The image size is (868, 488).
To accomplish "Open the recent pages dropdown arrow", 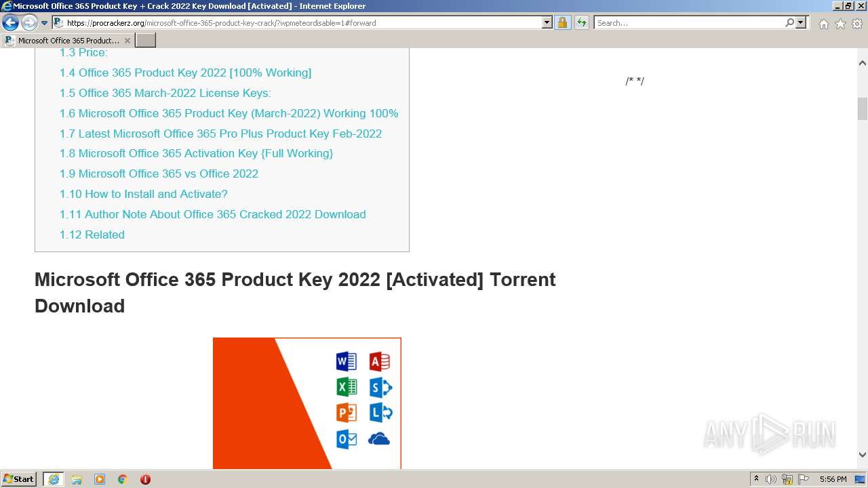I will [x=45, y=23].
